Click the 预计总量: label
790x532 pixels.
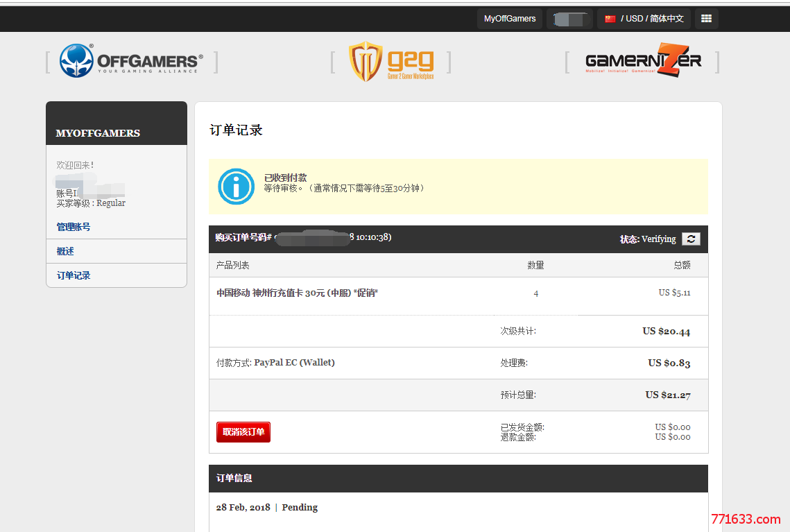[x=518, y=395]
